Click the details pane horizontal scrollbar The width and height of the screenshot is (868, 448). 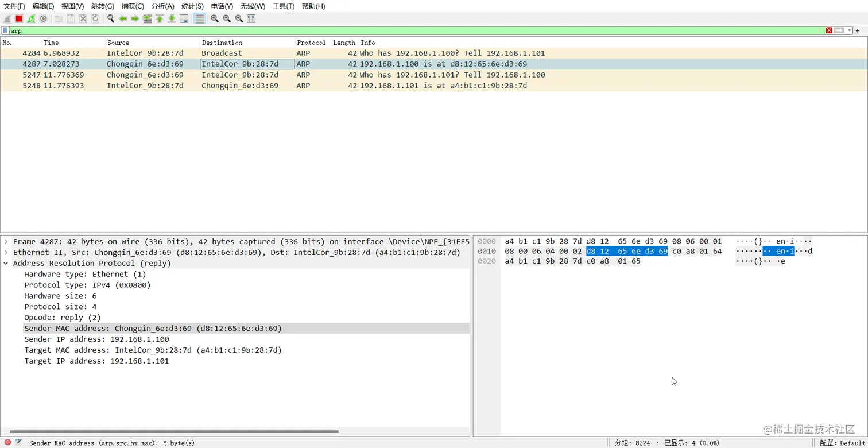tap(174, 431)
